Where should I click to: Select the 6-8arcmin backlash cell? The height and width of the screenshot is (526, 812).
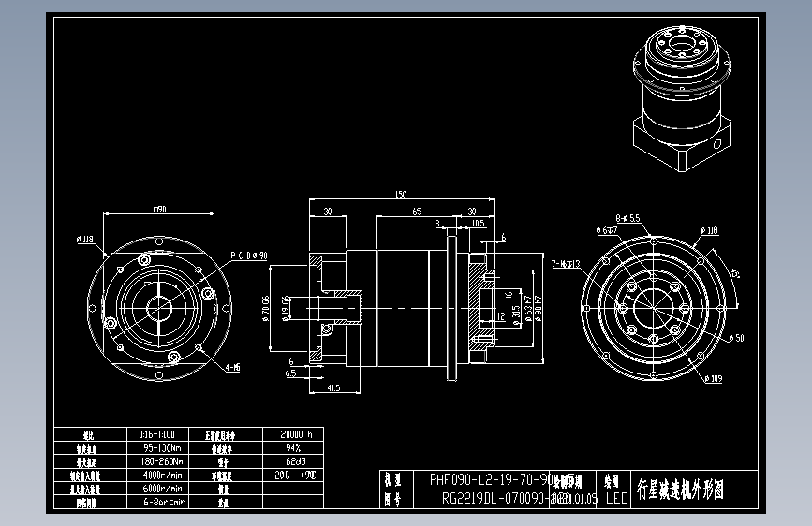tap(157, 502)
